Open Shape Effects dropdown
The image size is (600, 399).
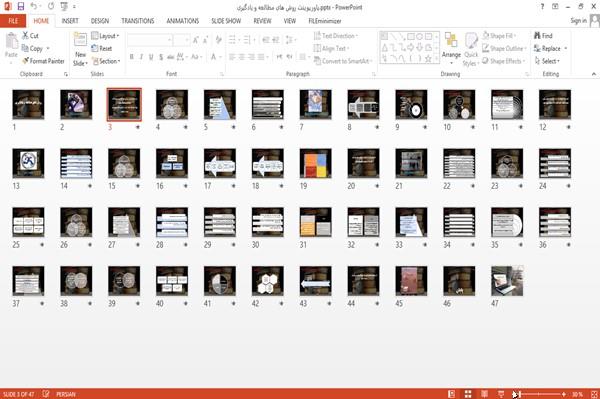[x=504, y=61]
